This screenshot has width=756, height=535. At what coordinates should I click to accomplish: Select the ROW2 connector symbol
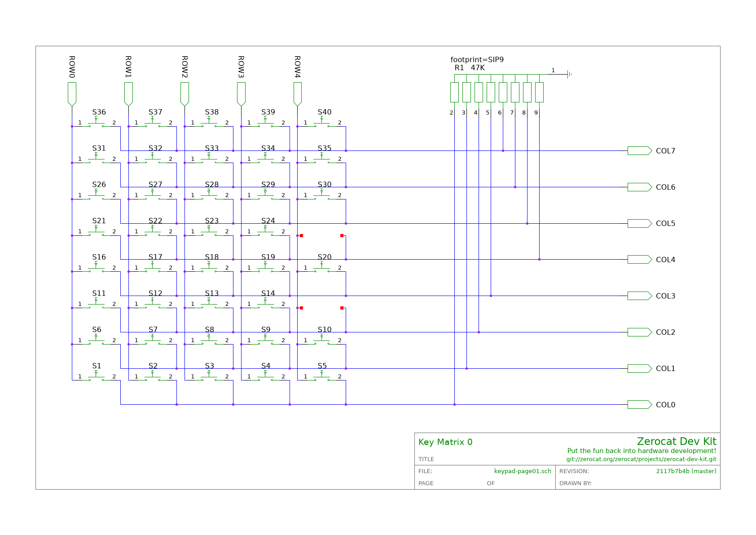click(x=185, y=94)
